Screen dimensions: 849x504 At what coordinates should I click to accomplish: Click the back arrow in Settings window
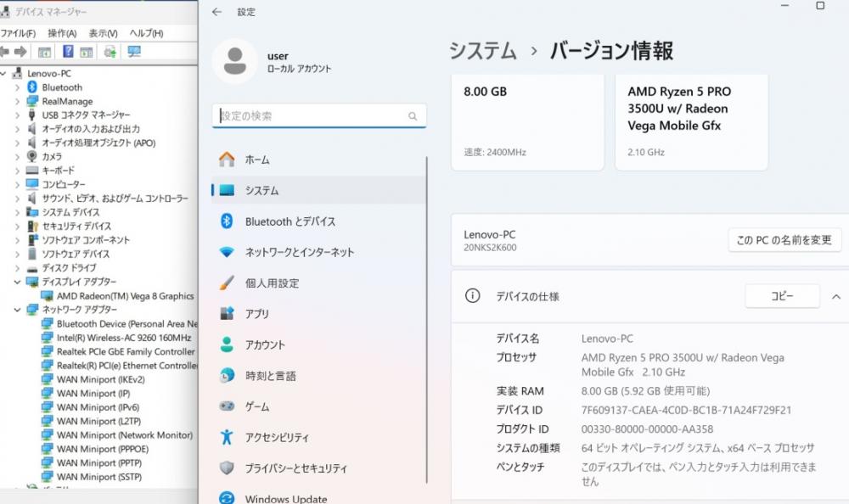point(217,12)
